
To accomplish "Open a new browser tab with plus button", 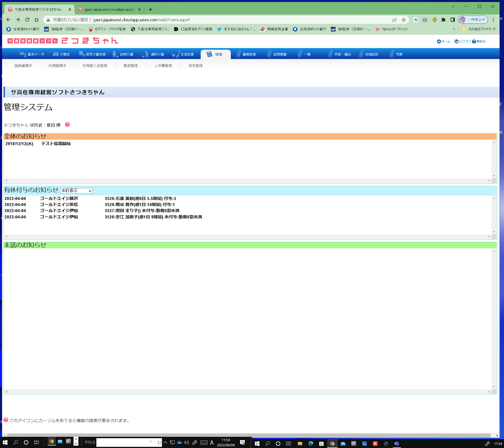I will [x=150, y=9].
